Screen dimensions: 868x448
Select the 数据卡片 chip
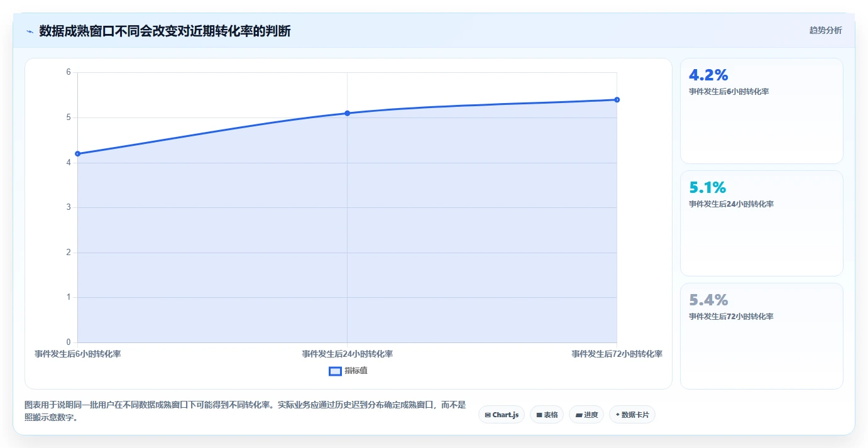(x=632, y=415)
